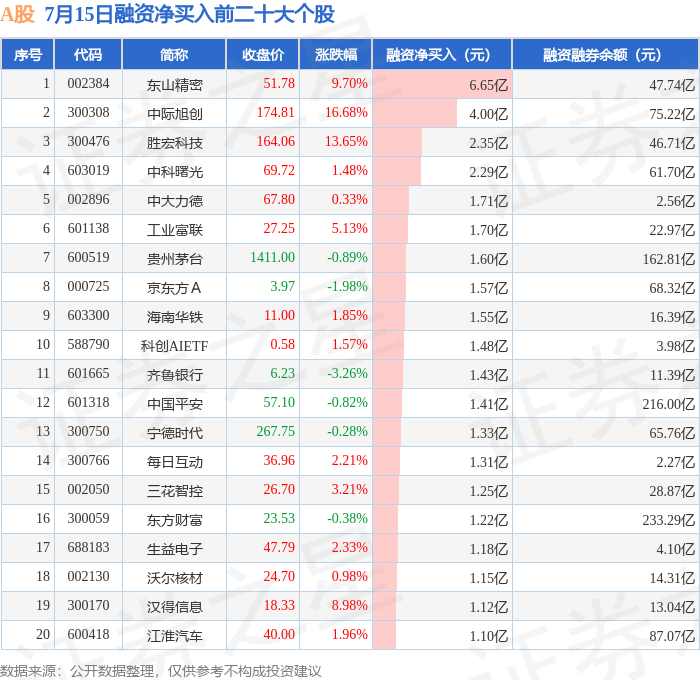Viewport: 700px width, 680px height.
Task: Click the 数据来源 disclaimer footer text
Action: (161, 671)
